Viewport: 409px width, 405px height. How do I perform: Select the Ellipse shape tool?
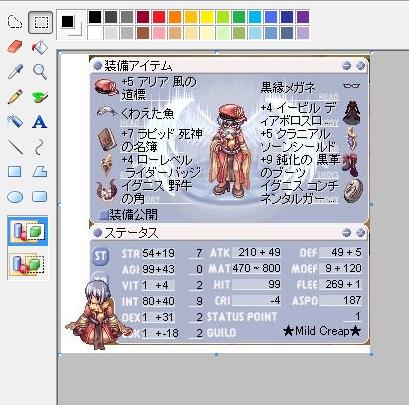coord(15,197)
